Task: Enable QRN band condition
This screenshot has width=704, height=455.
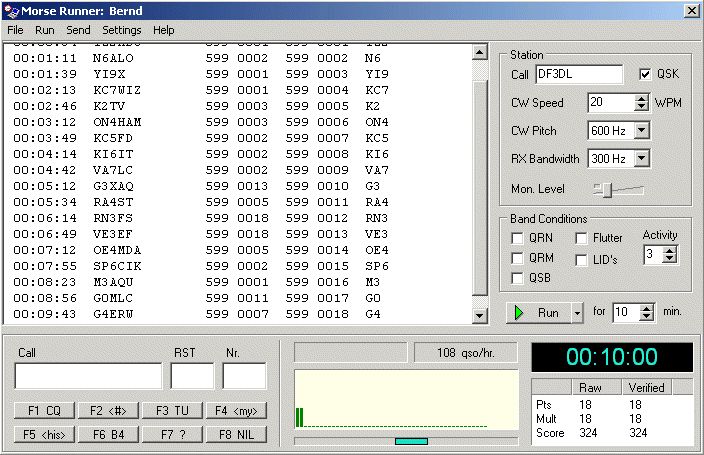Action: (517, 238)
